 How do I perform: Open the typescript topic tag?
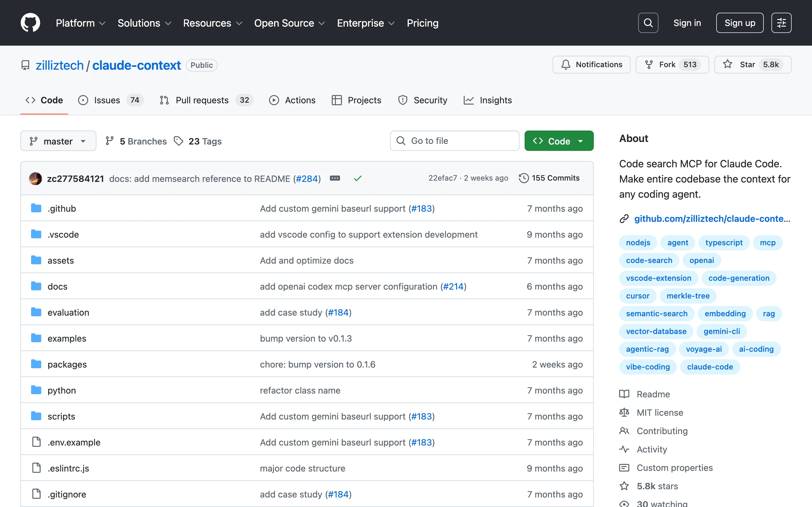pyautogui.click(x=724, y=242)
